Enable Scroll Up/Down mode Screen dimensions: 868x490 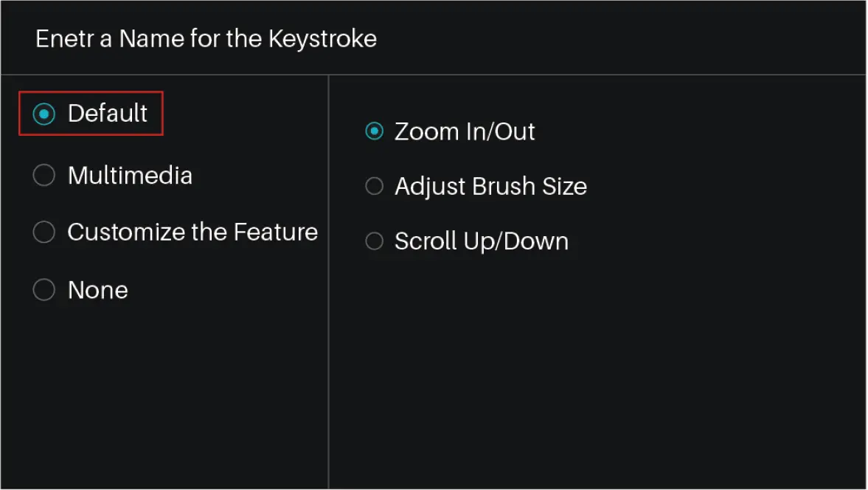[x=374, y=241]
